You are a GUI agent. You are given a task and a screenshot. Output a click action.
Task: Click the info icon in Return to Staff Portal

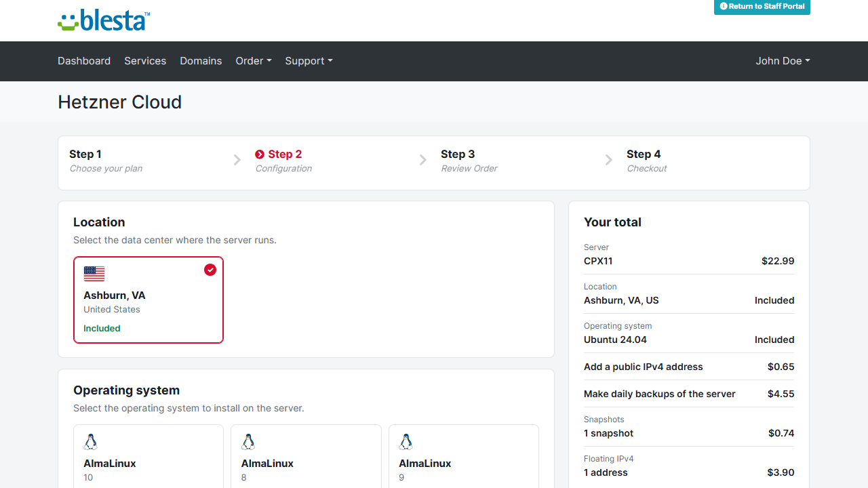pos(724,6)
